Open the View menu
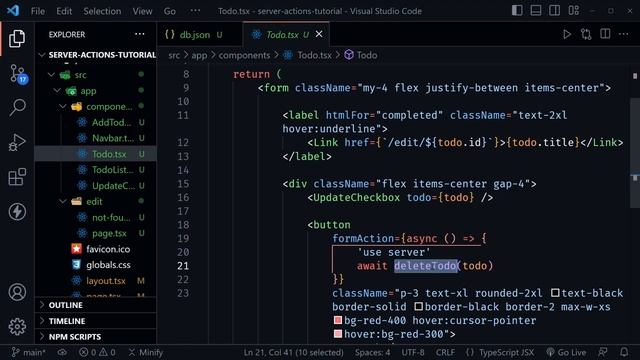The width and height of the screenshot is (640, 360). pyautogui.click(x=142, y=11)
